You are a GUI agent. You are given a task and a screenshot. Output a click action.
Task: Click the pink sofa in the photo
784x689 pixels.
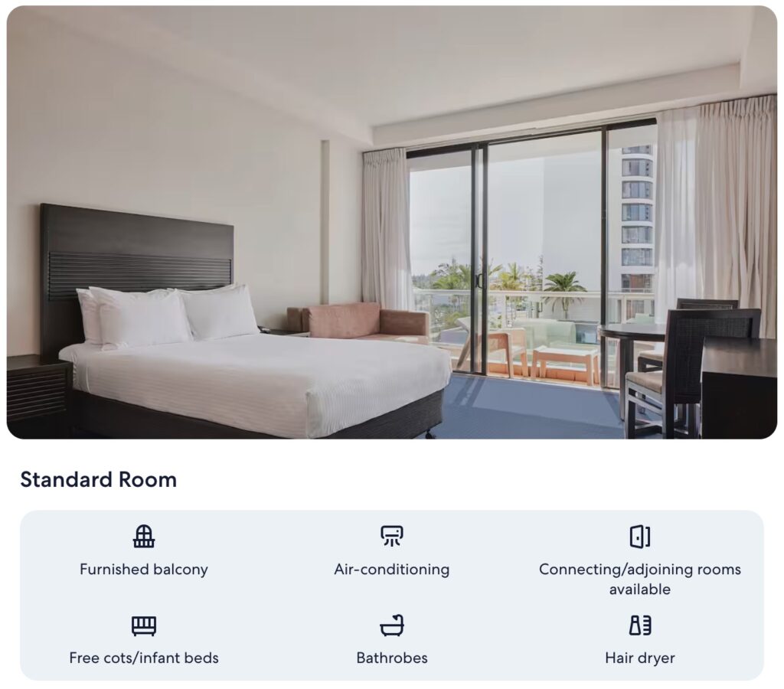tap(358, 322)
